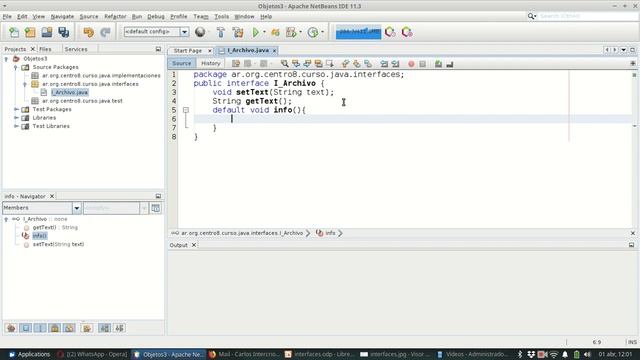
Task: Click the Apply Code Changes clock icon
Action: 313,32
